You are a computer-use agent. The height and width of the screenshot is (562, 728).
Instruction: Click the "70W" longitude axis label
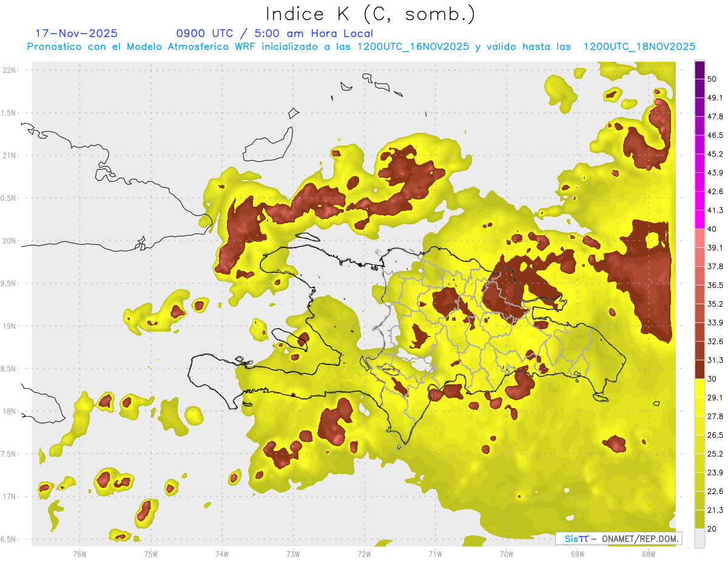coord(507,554)
